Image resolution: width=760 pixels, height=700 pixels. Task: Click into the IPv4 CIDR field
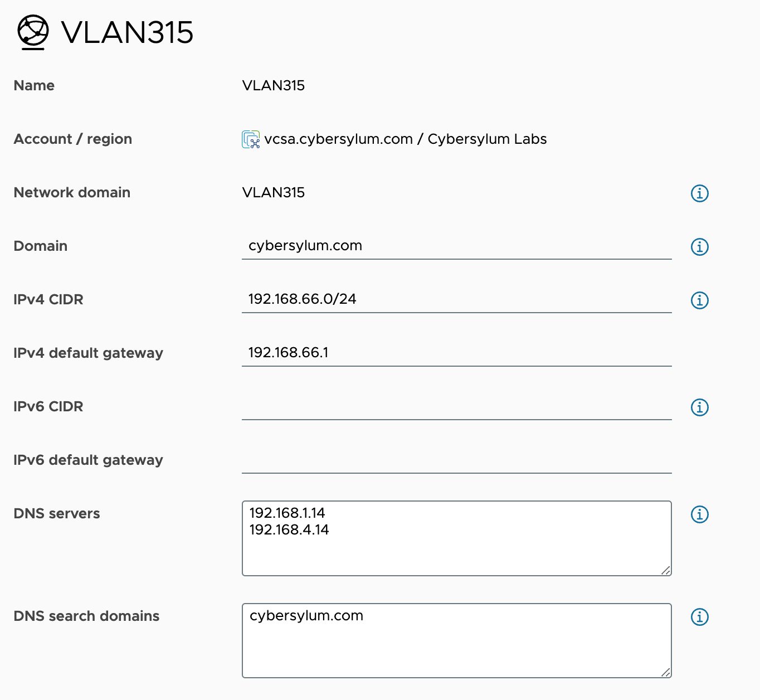456,299
